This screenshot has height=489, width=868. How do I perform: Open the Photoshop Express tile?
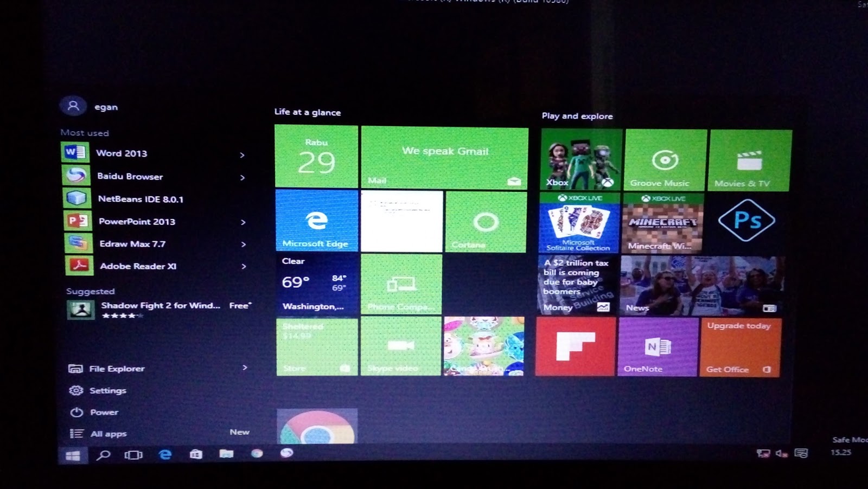point(746,221)
